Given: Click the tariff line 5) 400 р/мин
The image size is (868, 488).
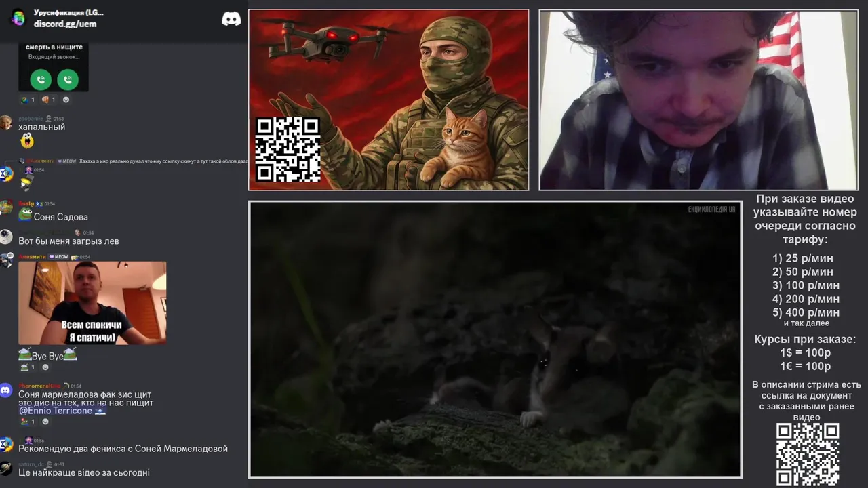Looking at the screenshot, I should [806, 312].
